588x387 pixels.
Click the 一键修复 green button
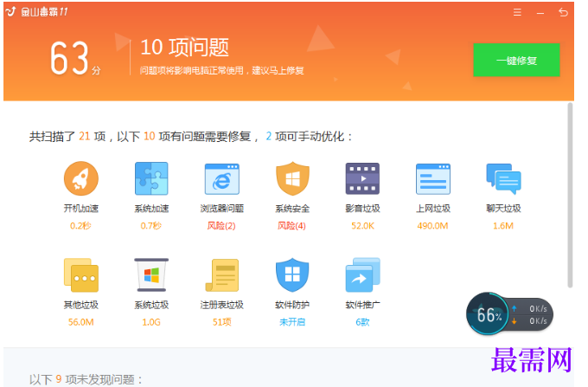[516, 60]
